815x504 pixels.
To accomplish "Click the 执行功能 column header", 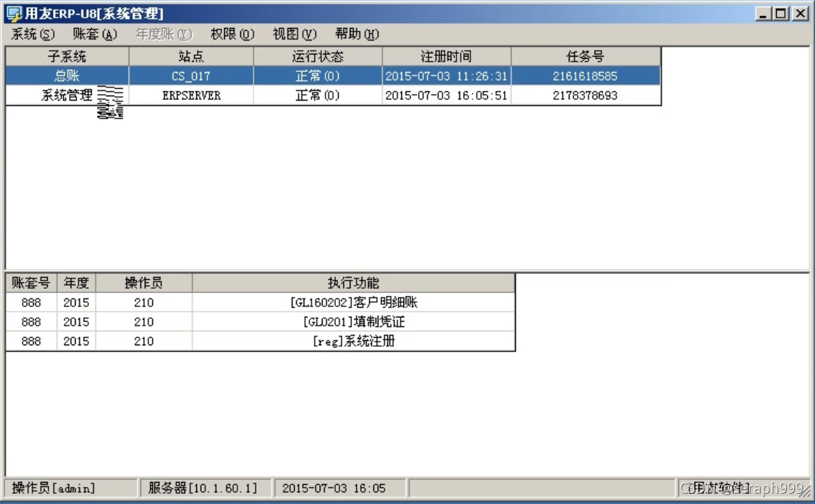I will point(353,283).
